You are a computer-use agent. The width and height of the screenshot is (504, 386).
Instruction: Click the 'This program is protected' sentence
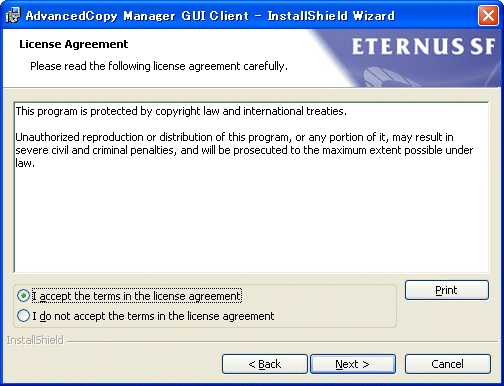click(181, 111)
